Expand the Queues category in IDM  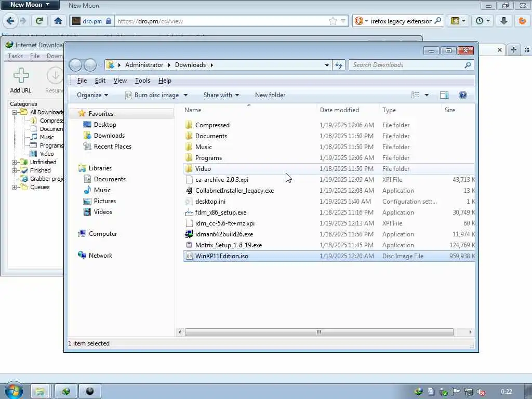point(14,187)
